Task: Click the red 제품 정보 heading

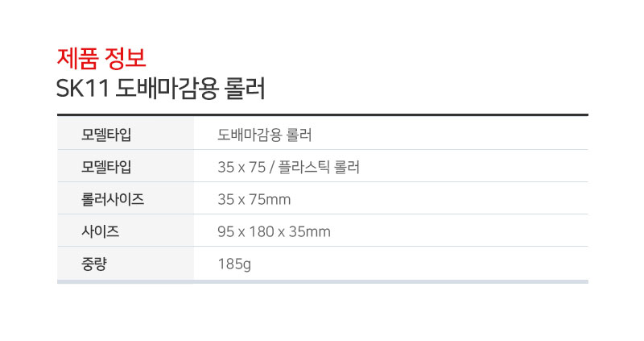Action: coord(101,58)
